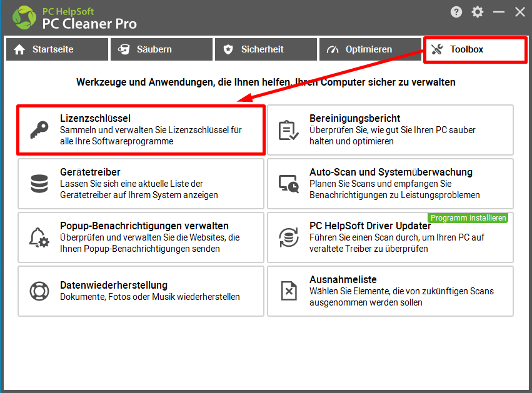Click 'Überprüfen und verwalten Sie die Websites' text
This screenshot has width=532, height=393.
coord(150,243)
